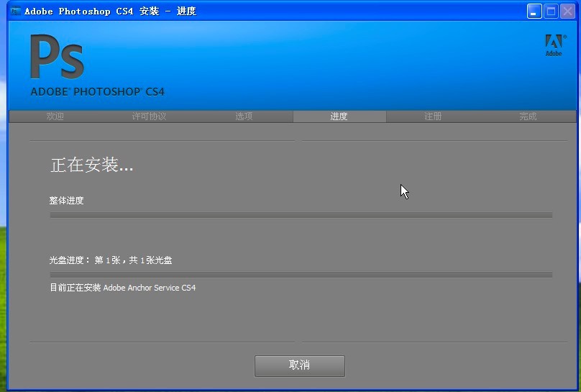581x392 pixels.
Task: Select the 欢迎 step tab
Action: tap(55, 117)
